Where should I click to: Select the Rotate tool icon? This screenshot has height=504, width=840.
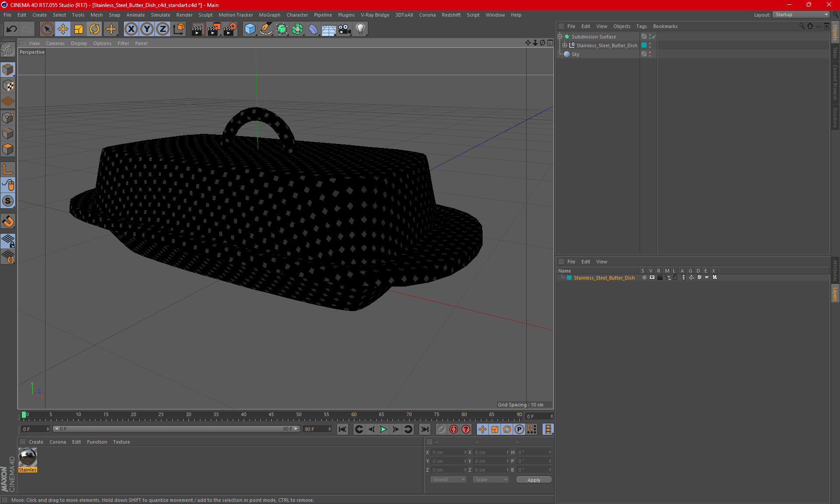(94, 29)
